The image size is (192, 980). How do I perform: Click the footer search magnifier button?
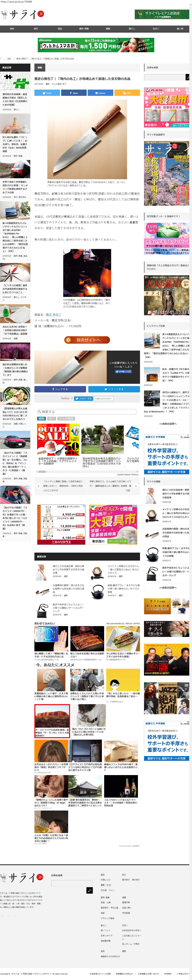tap(90, 891)
